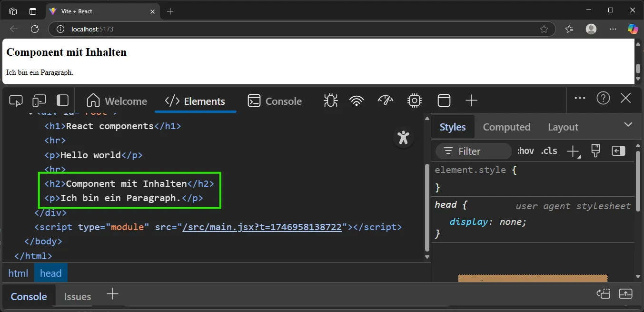Toggle the .cls element classes panel
Screen dimensions: 644x312
click(x=549, y=151)
